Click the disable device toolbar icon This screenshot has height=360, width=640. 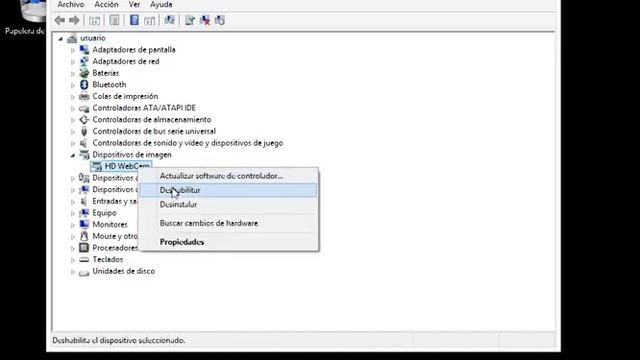pos(220,20)
